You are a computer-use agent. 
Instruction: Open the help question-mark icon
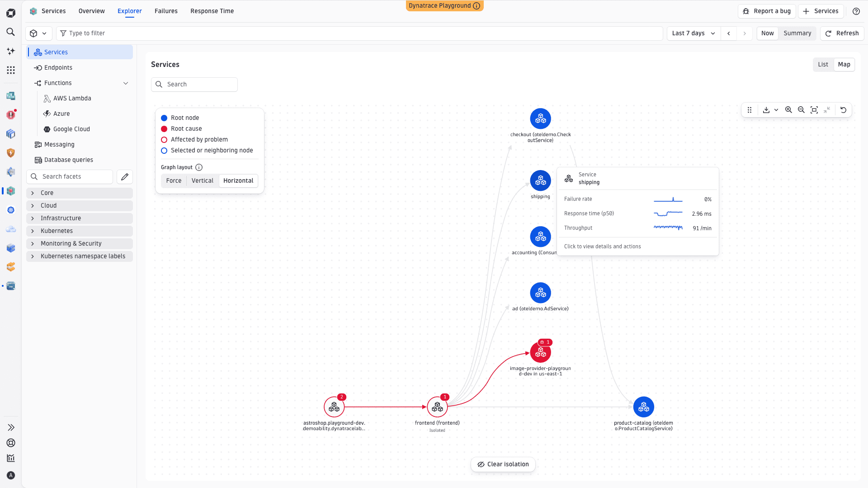[x=856, y=11]
